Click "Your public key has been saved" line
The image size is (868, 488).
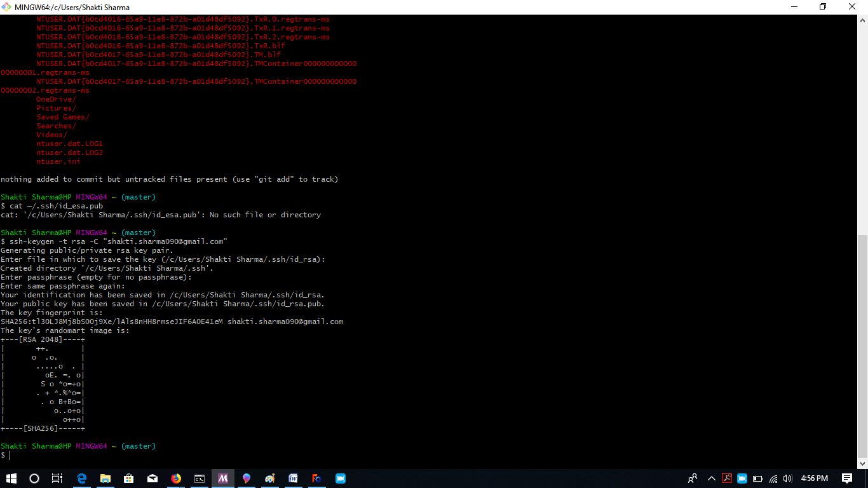tap(163, 304)
